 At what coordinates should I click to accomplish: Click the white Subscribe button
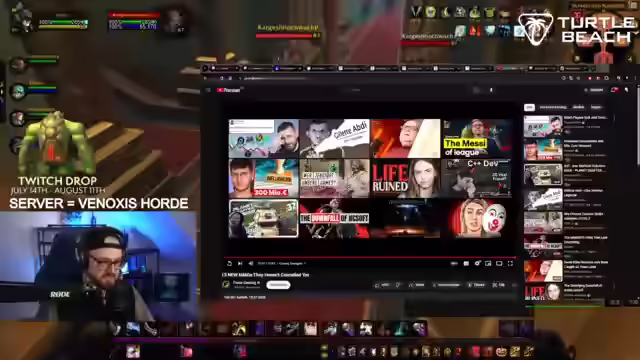pyautogui.click(x=278, y=285)
